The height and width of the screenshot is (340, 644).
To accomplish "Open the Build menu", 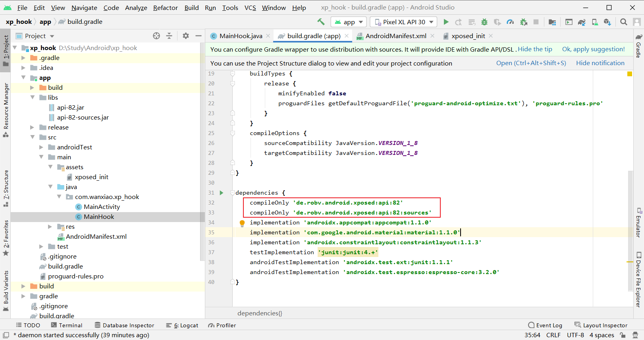I will 191,8.
